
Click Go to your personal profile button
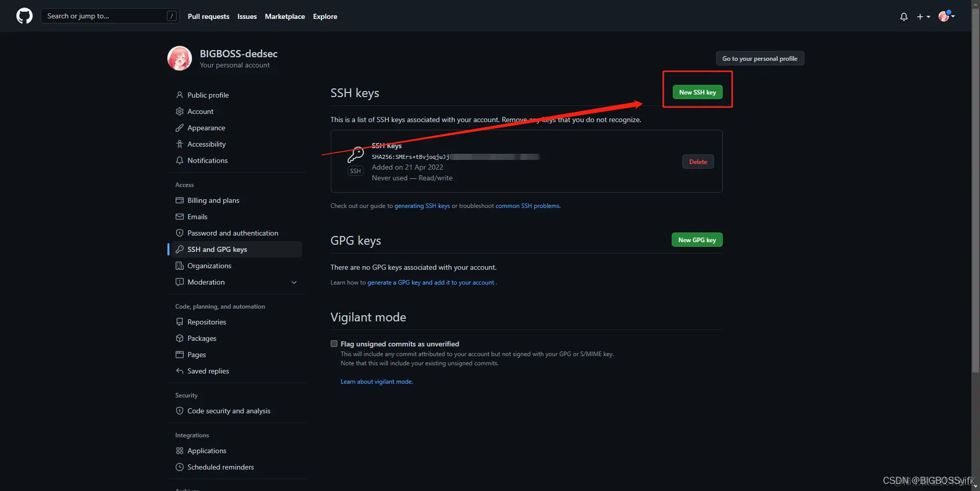tap(759, 58)
